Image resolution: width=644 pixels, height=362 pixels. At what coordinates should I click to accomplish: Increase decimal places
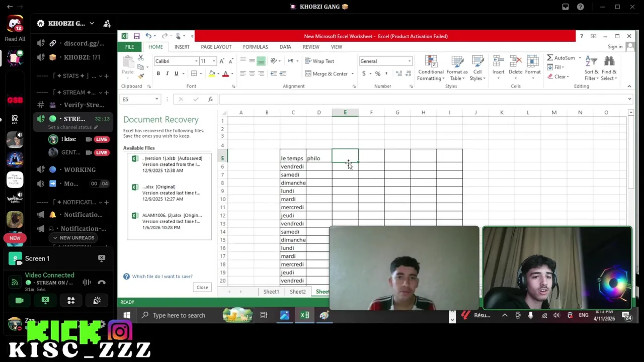click(399, 73)
